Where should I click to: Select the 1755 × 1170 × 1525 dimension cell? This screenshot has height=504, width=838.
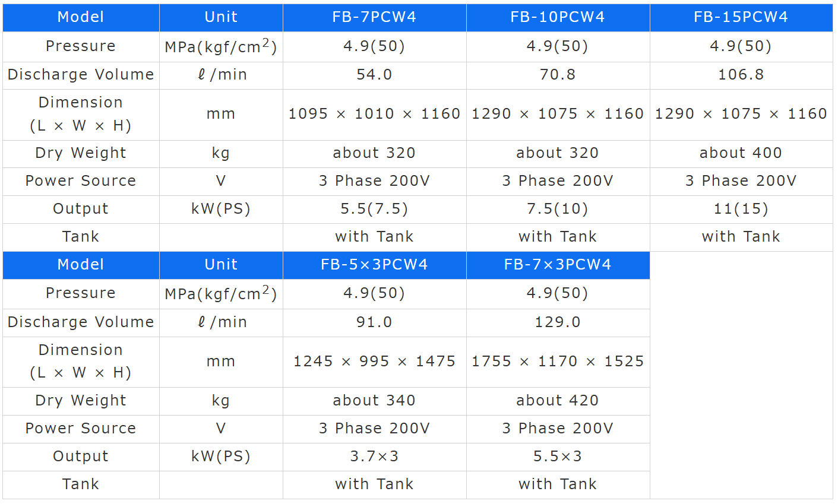[x=558, y=362]
